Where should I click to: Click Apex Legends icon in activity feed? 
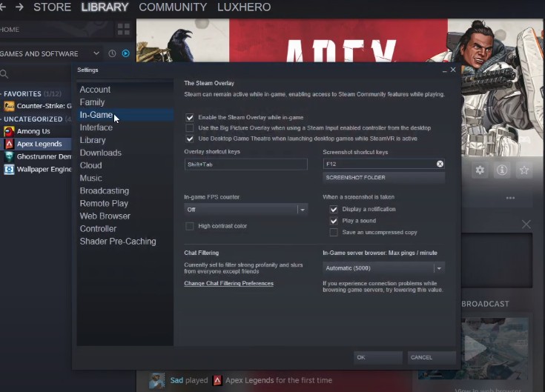tap(217, 381)
